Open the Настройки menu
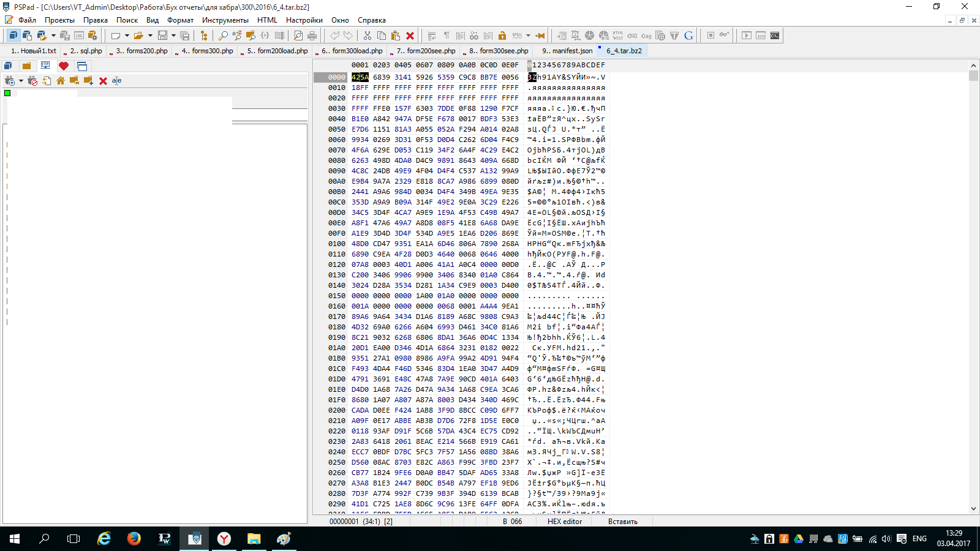 (304, 20)
